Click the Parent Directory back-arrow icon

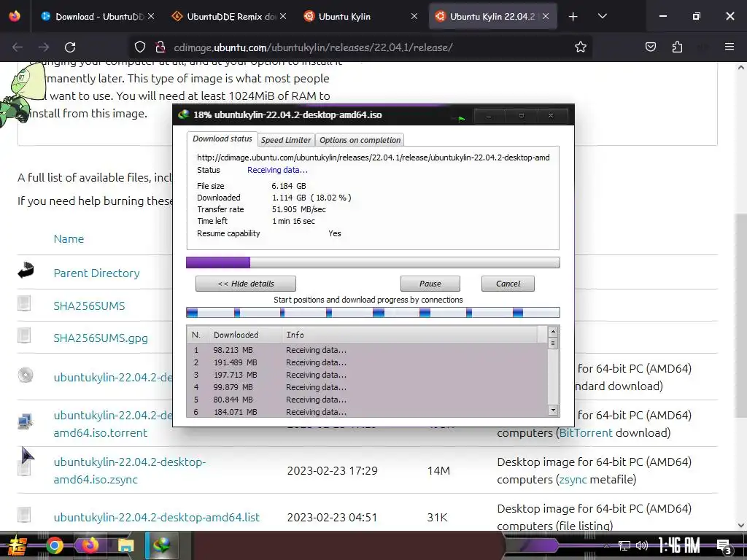26,270
